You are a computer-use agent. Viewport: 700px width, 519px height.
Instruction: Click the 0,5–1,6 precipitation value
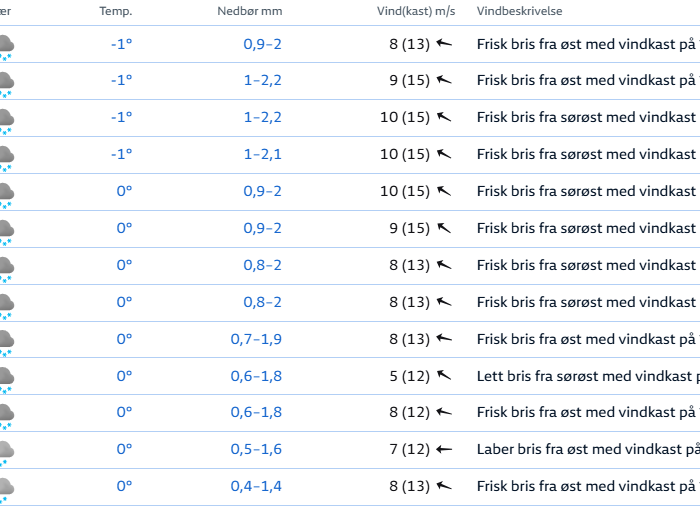[256, 449]
